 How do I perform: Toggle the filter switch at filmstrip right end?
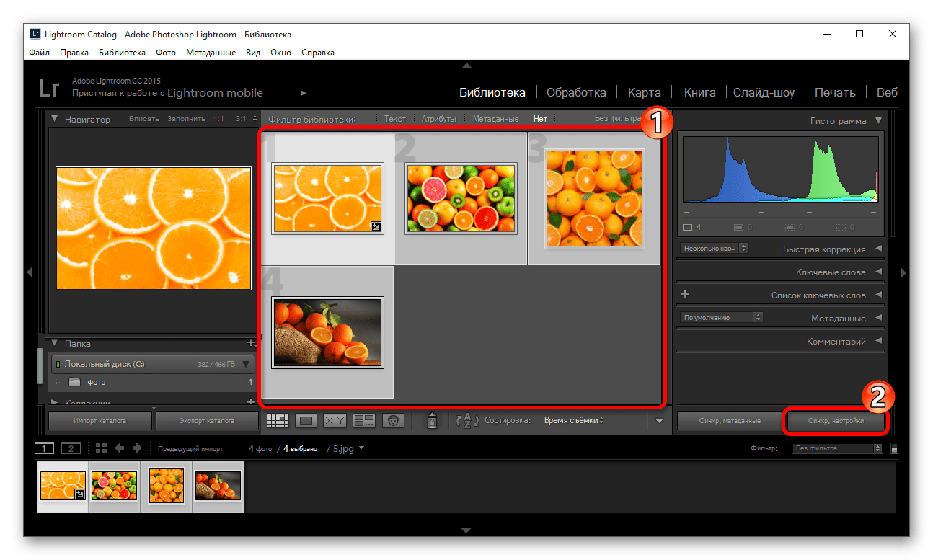895,448
